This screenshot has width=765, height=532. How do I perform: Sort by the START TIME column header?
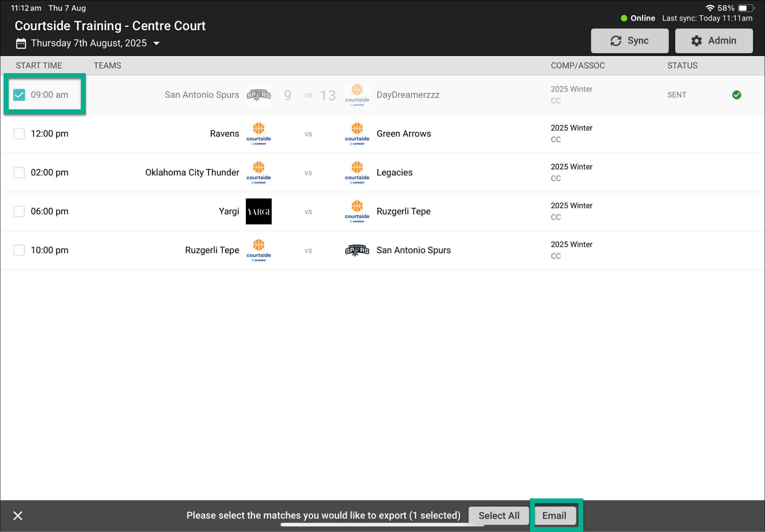pos(39,65)
